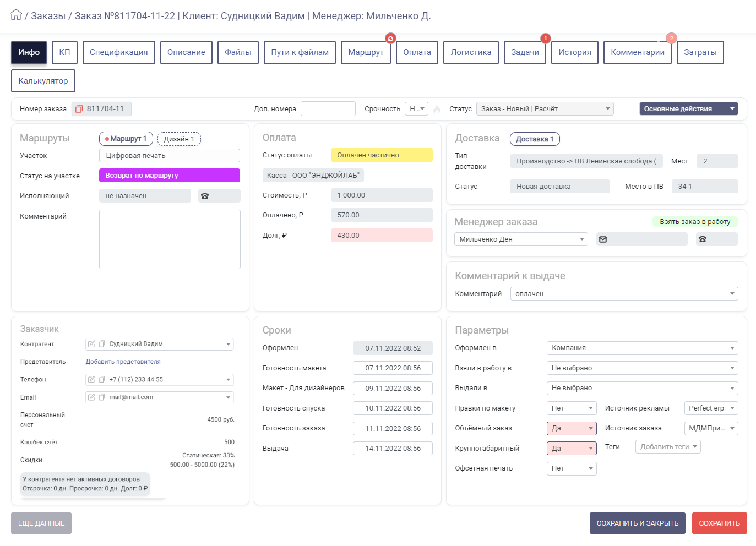Open Источник рекламы dropdown Perfect erp
This screenshot has height=546, width=756.
pos(711,408)
